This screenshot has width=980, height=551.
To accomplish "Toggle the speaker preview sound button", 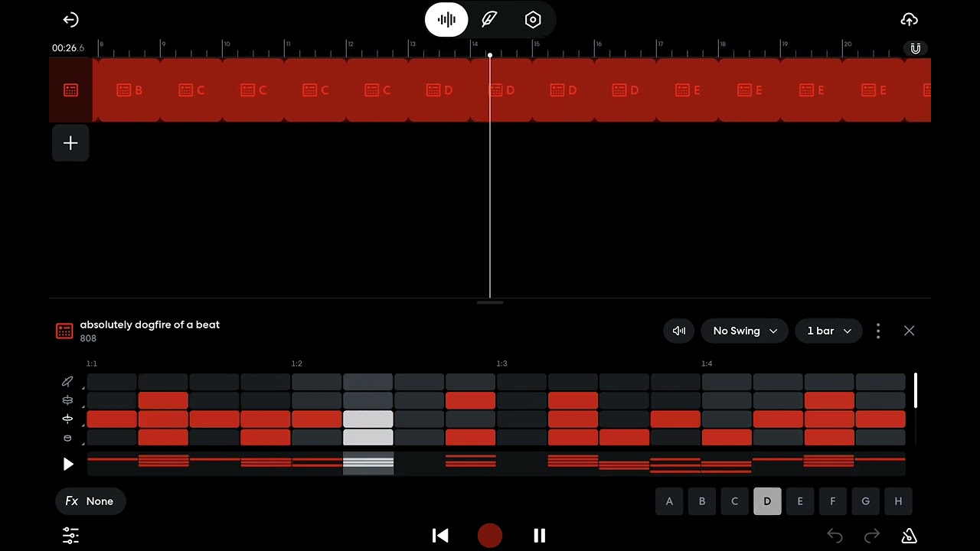I will (x=678, y=331).
